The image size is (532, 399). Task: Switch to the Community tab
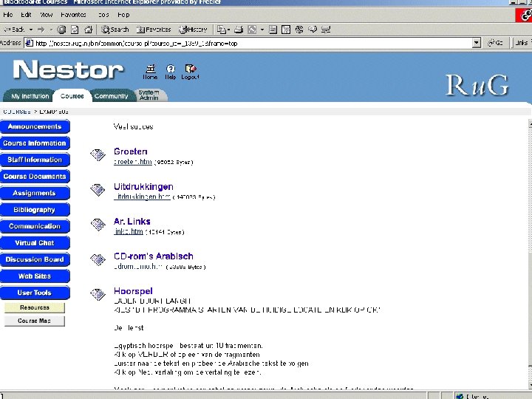[112, 96]
